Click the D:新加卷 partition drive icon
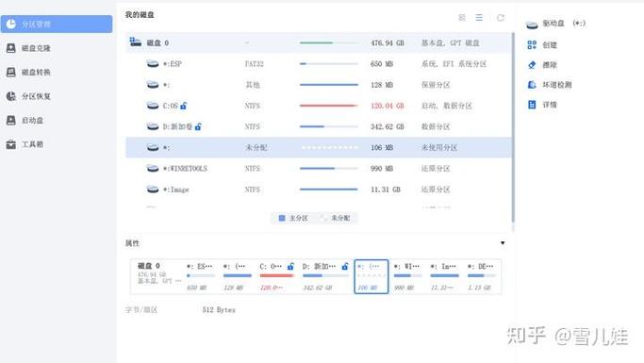The height and width of the screenshot is (363, 644). pos(153,126)
